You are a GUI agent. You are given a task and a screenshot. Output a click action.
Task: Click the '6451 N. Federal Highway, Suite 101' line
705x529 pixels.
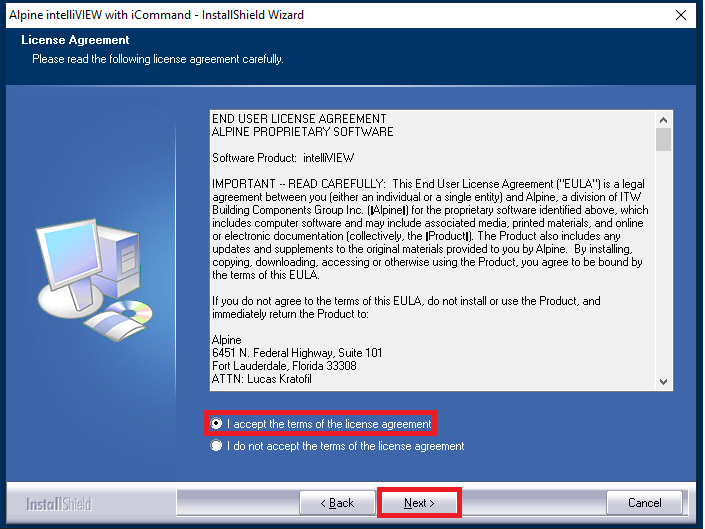pos(297,353)
